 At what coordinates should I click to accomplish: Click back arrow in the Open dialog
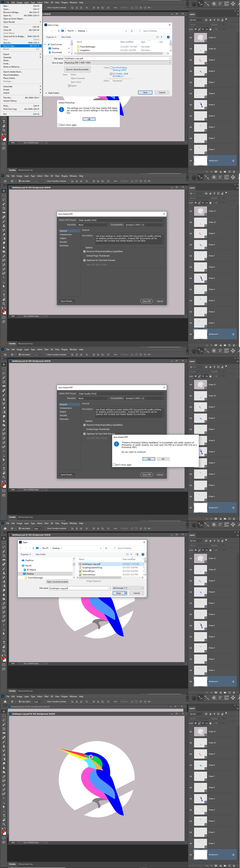21,548
